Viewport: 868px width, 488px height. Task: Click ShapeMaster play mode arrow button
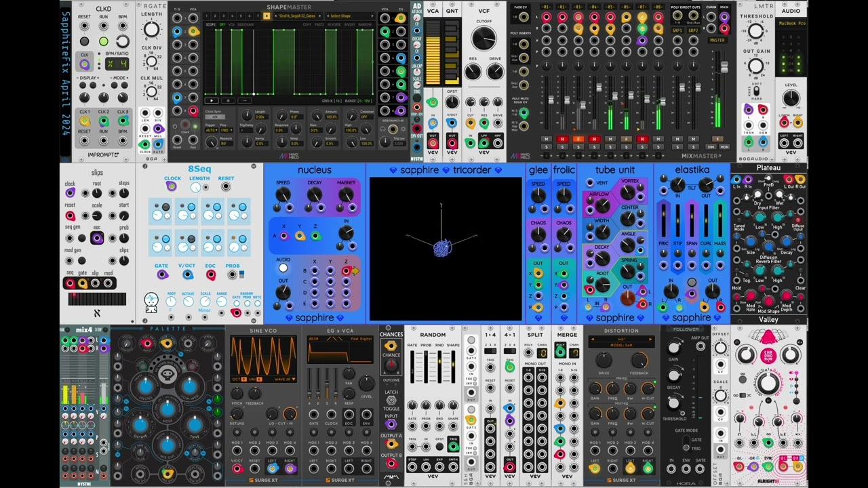(x=212, y=100)
